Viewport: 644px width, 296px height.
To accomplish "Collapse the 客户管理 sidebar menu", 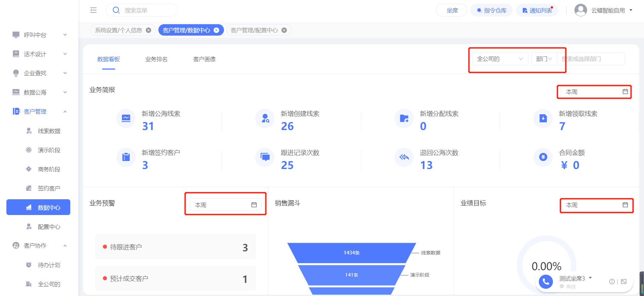I will pos(65,112).
